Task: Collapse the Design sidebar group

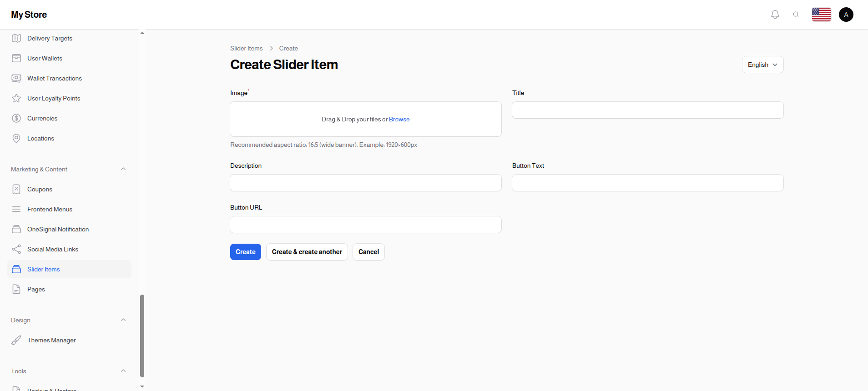Action: tap(123, 320)
